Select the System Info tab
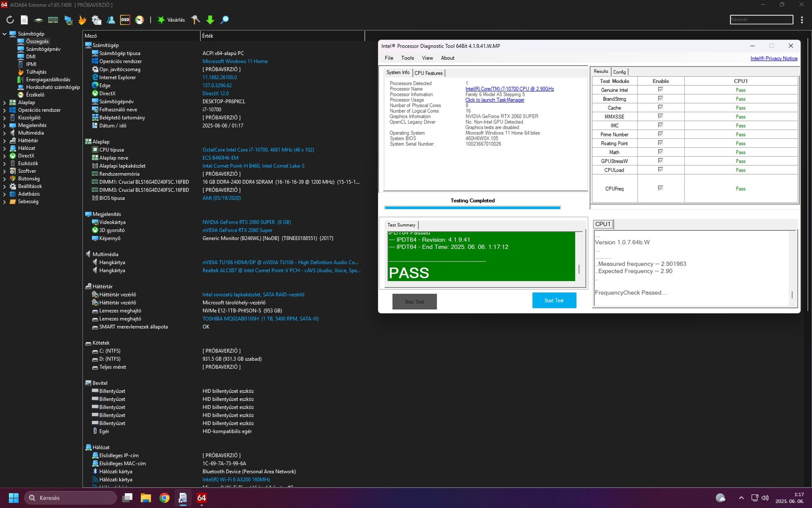812x508 pixels. (x=398, y=72)
